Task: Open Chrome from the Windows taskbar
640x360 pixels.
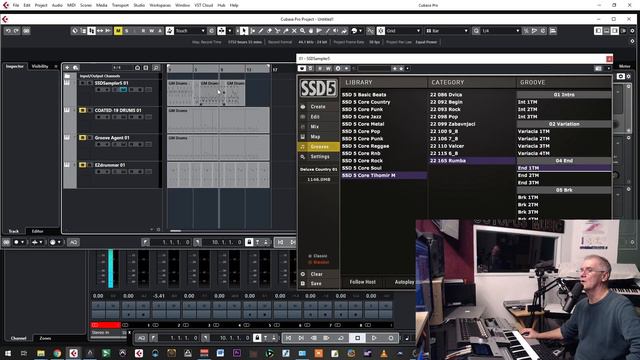Action: (57, 353)
